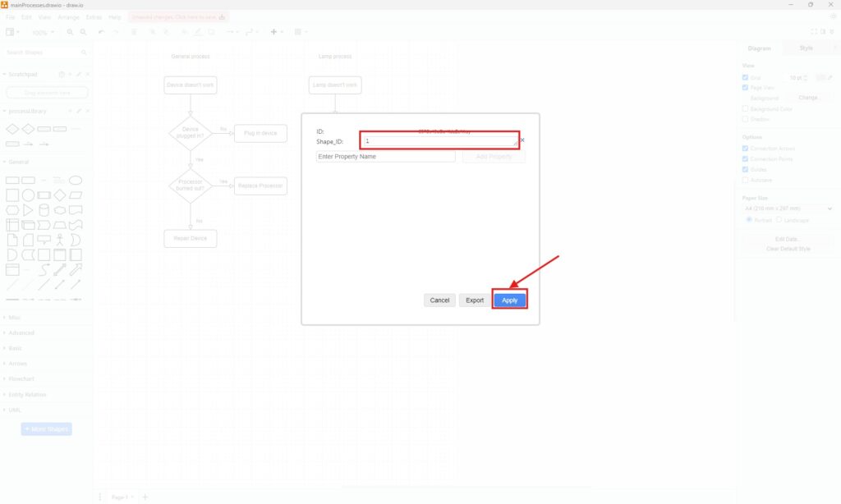Pick the ellipse shape in General

(x=75, y=180)
